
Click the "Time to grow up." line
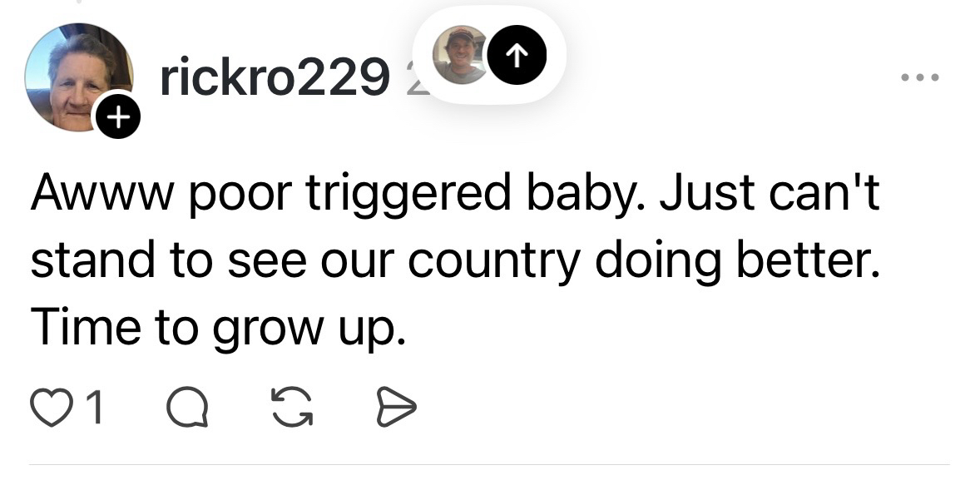(x=219, y=329)
